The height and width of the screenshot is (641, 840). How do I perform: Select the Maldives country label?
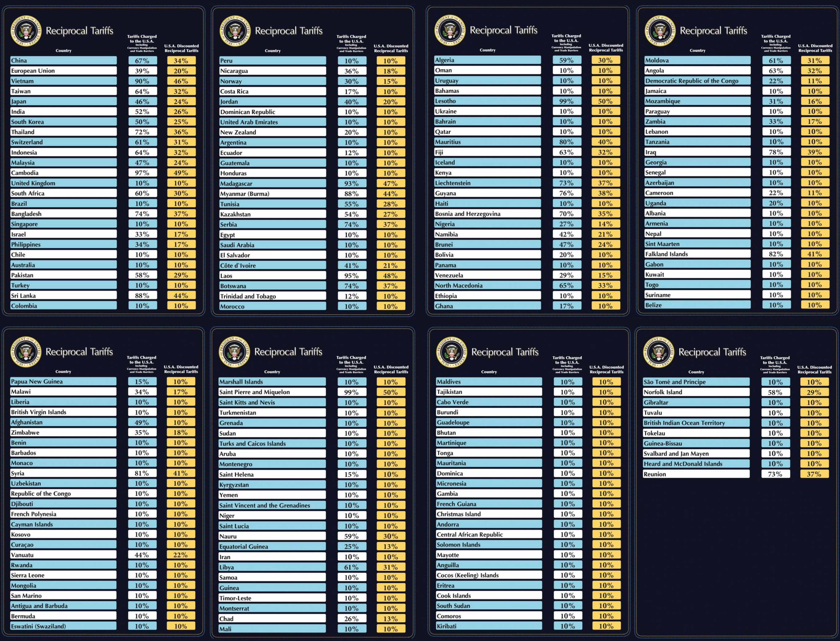coord(489,382)
